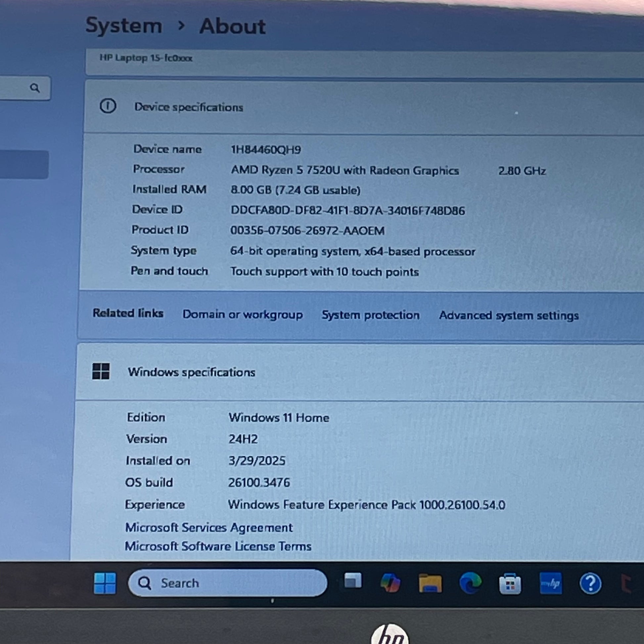Click the Windows specifications logo icon

pos(101,371)
